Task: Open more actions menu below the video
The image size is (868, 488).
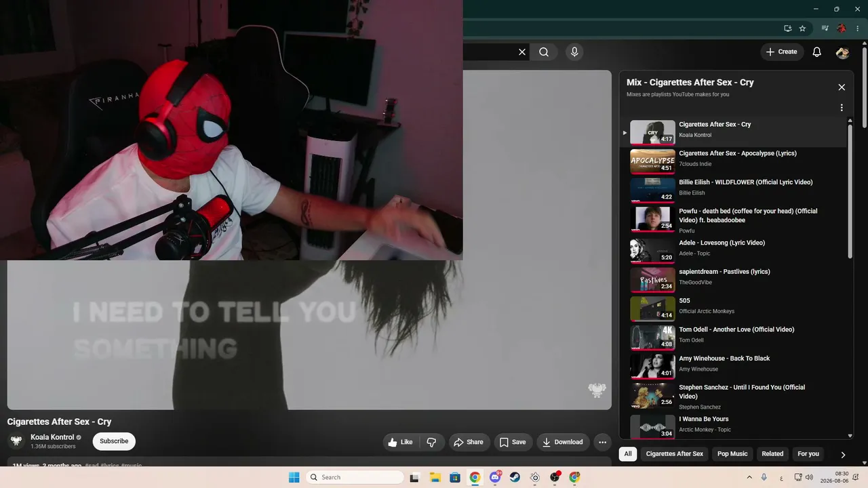Action: [602, 442]
